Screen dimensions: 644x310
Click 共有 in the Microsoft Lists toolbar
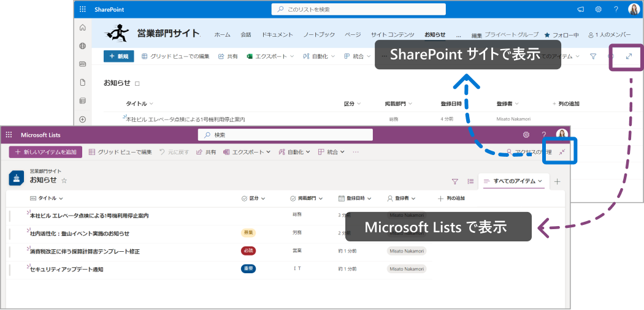coord(206,152)
